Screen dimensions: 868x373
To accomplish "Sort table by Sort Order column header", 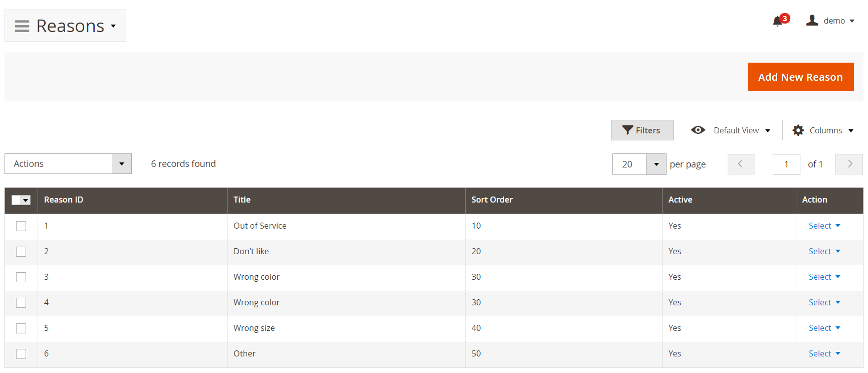I will pyautogui.click(x=492, y=200).
